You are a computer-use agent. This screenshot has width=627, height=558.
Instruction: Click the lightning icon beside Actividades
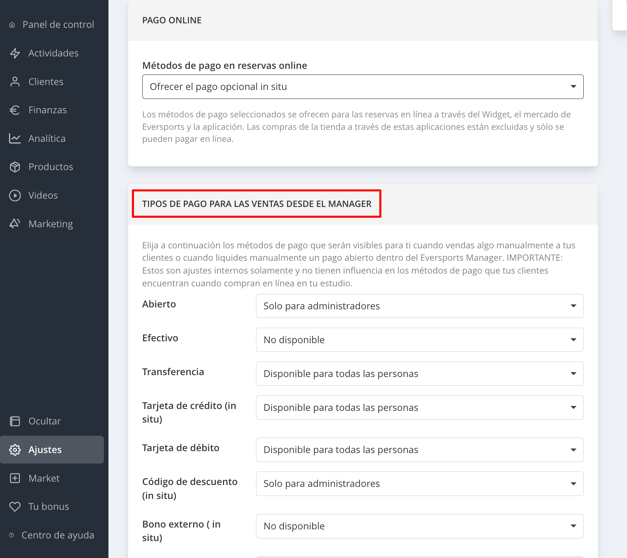pos(15,53)
